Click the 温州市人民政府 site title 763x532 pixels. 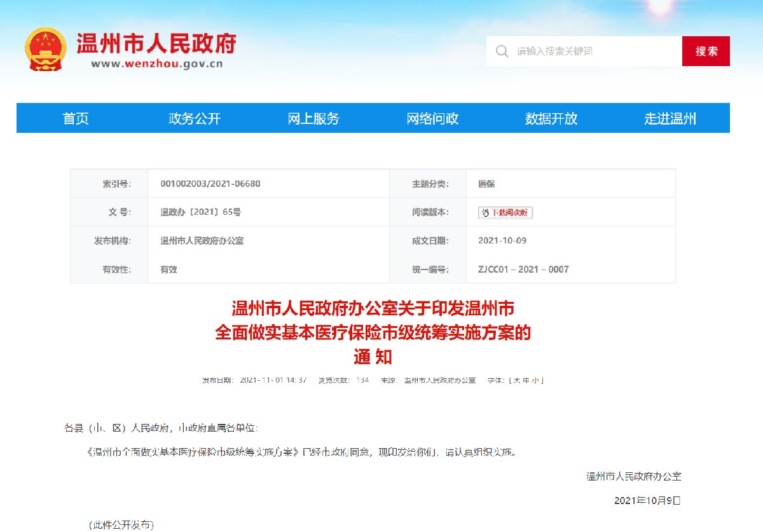(x=156, y=43)
